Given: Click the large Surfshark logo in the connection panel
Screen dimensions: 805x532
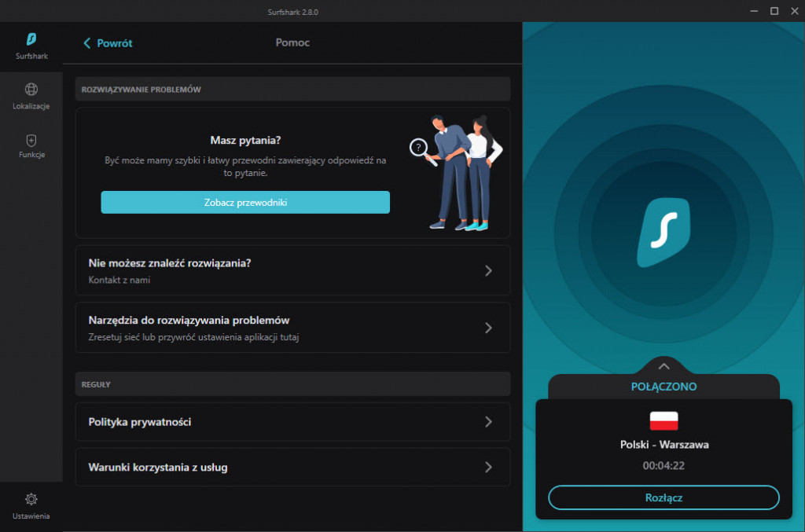Looking at the screenshot, I should 663,233.
